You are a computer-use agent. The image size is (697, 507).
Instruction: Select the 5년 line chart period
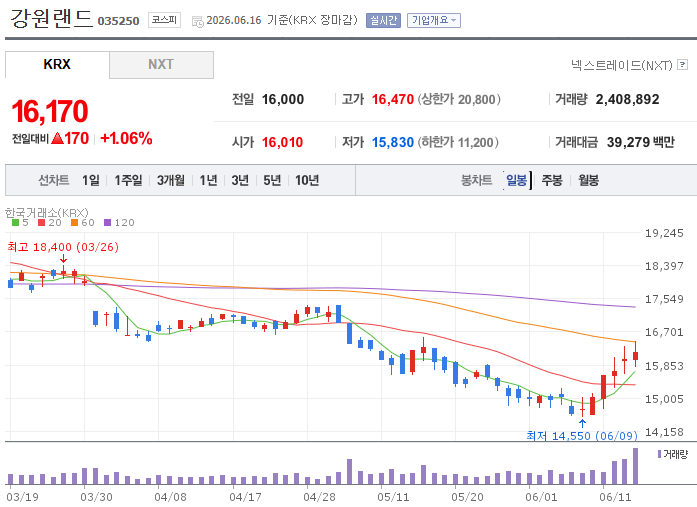[x=272, y=180]
